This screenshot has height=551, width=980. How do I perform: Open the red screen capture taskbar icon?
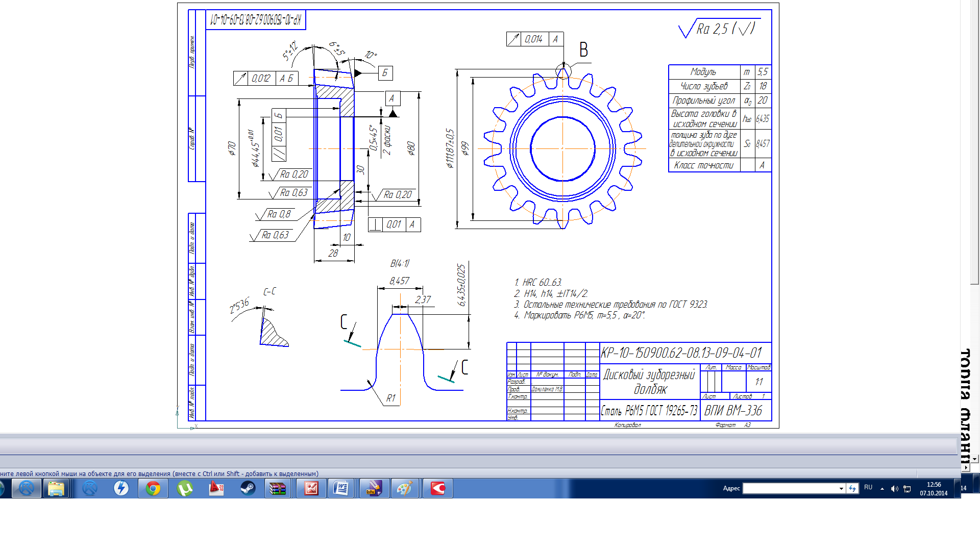tap(438, 489)
